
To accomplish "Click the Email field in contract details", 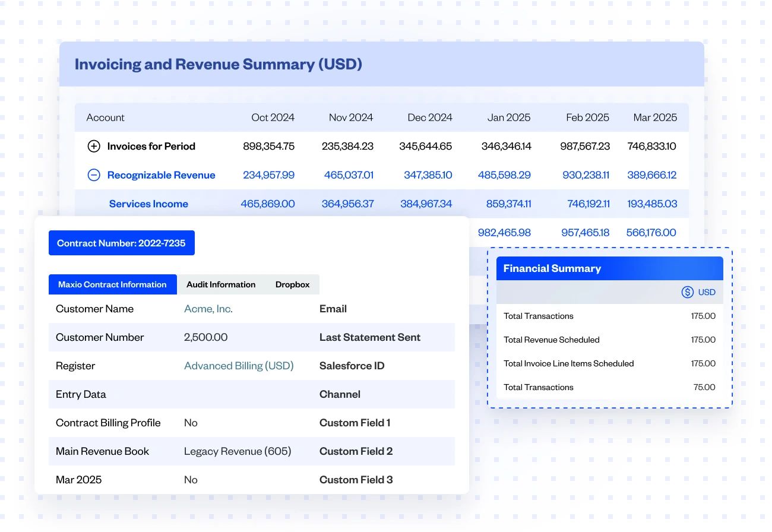I will pos(333,308).
